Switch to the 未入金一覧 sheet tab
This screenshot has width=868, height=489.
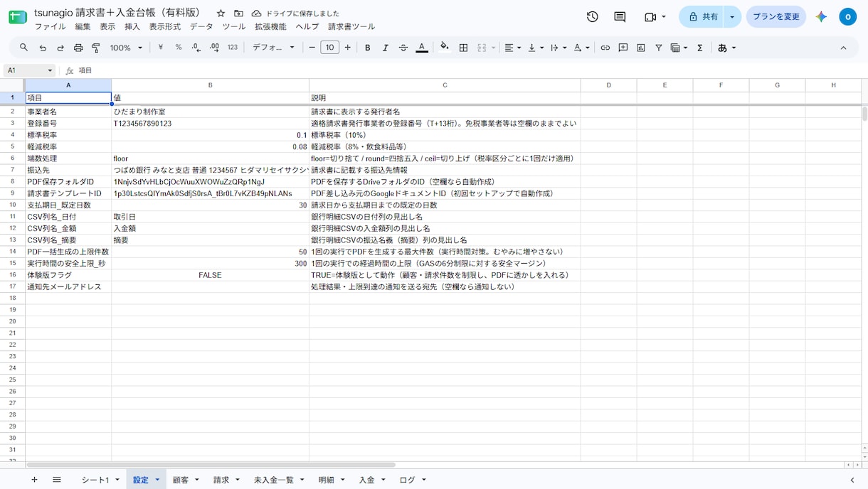click(x=273, y=480)
